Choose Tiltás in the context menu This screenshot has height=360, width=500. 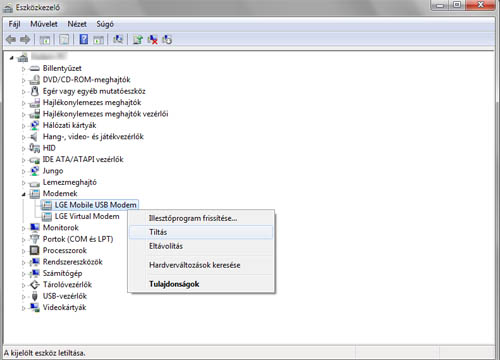[x=201, y=232]
